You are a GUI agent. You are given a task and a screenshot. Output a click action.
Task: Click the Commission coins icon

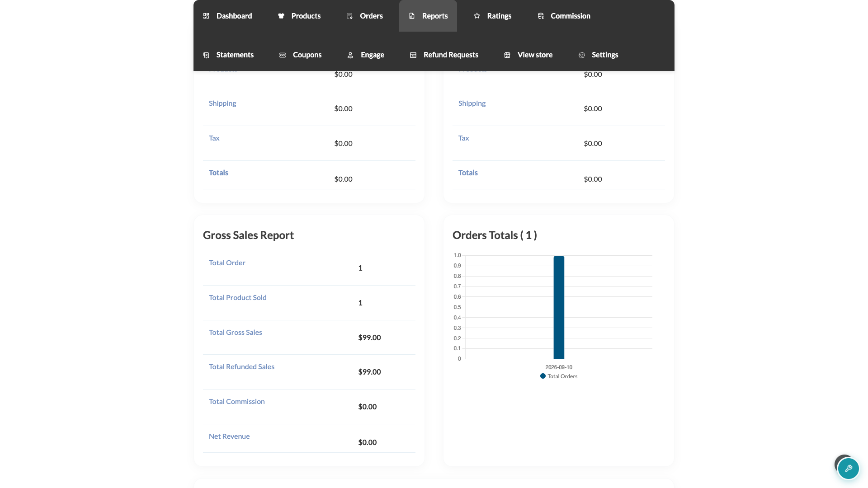tap(541, 16)
